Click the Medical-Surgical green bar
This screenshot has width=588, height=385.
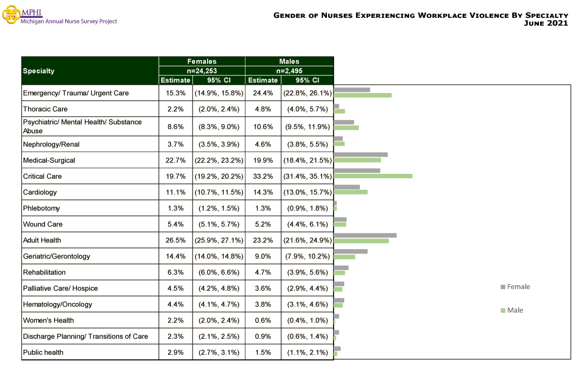357,160
